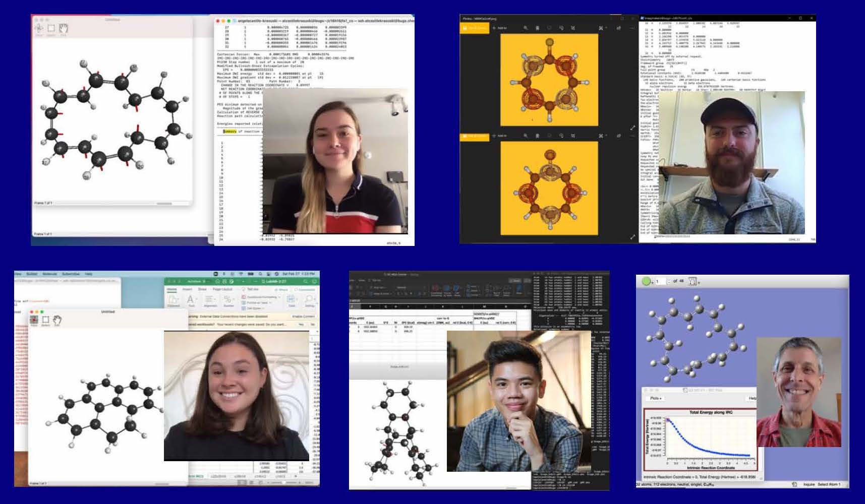Click share icon in upper Photos toolbar
The image size is (865, 504).
click(x=618, y=28)
